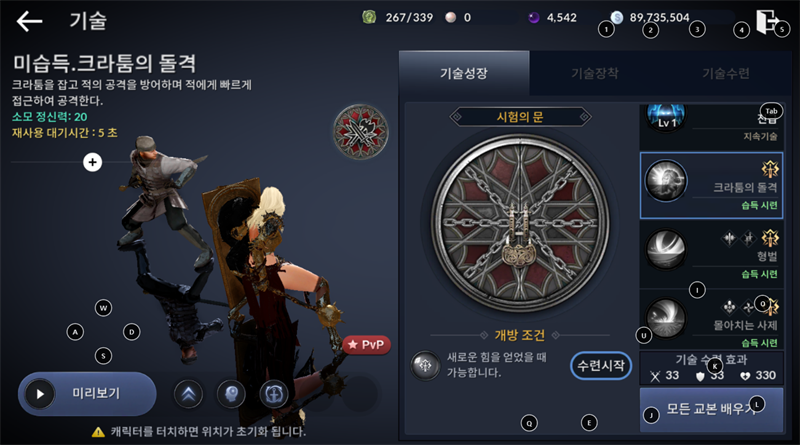Switch to the 기술장착 tab
The image size is (800, 445).
coord(595,73)
